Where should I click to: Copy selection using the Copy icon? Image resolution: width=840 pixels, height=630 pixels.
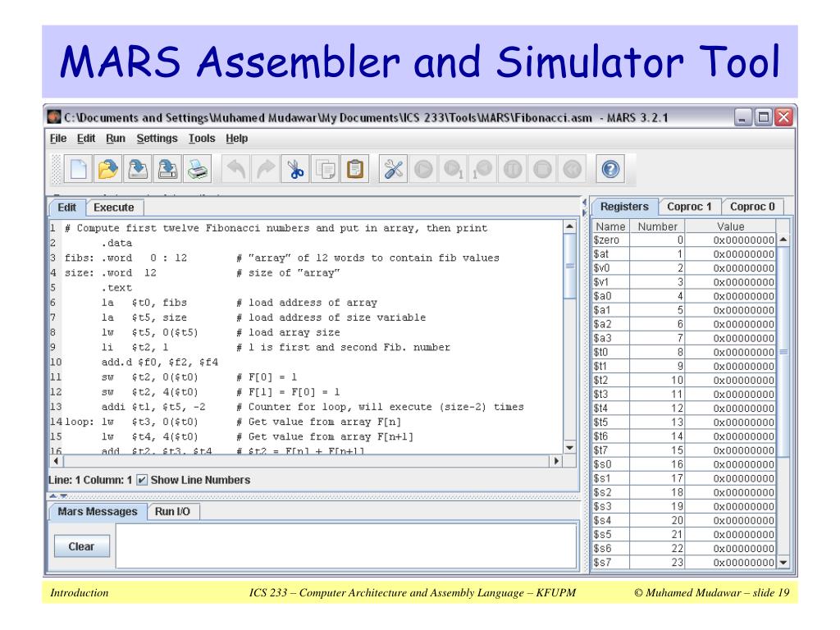point(325,169)
